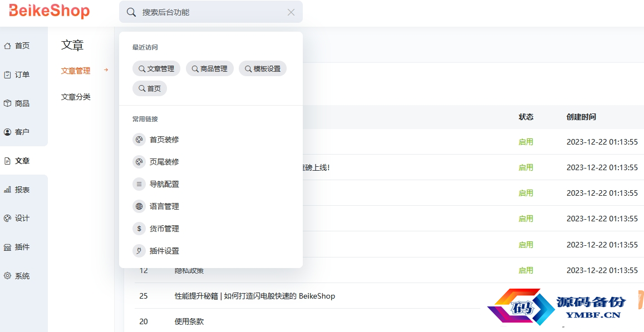Click the clipboard icon beside 订单

click(x=7, y=75)
